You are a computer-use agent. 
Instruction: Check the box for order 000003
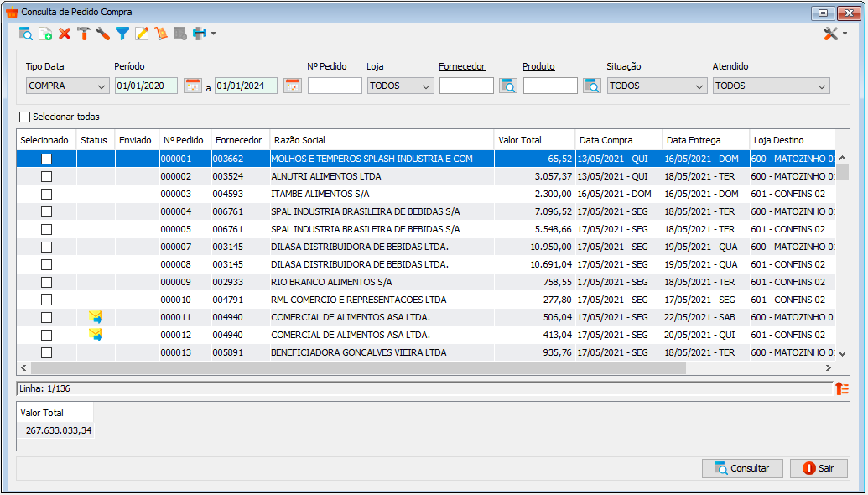46,195
